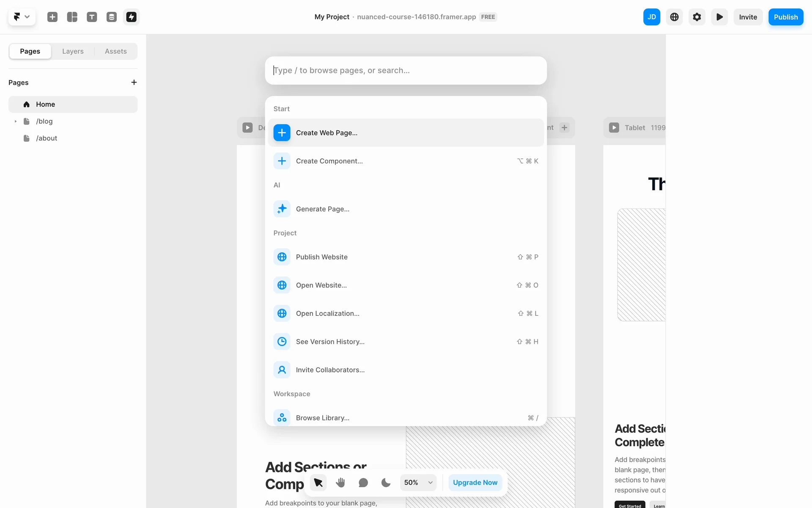Switch to the Assets tab
This screenshot has width=812, height=508.
pyautogui.click(x=115, y=51)
